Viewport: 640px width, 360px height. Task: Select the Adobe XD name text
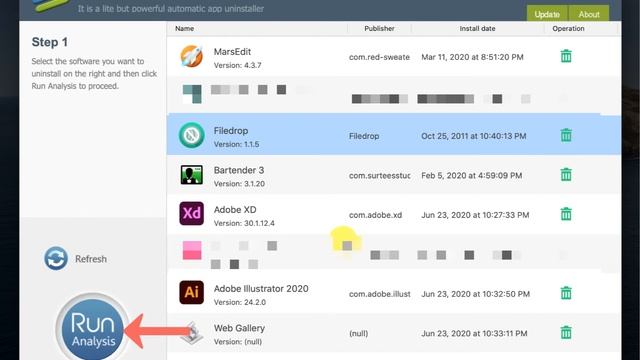(235, 209)
